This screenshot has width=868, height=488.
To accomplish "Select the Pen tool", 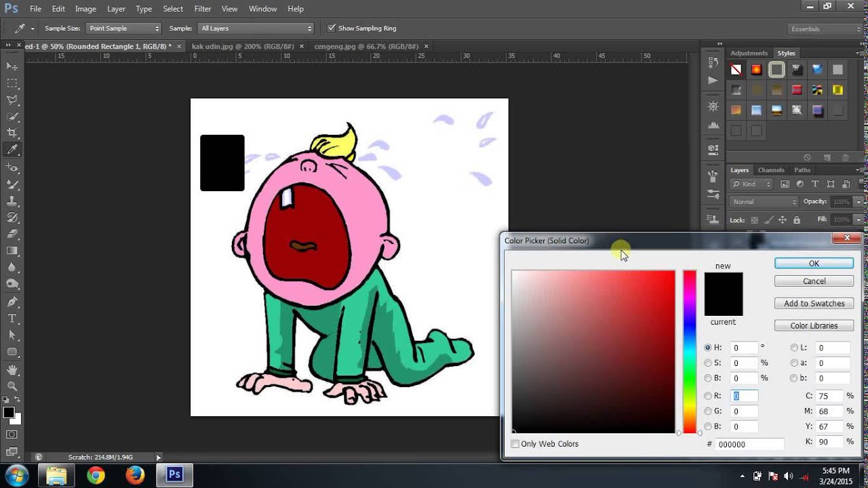I will [x=12, y=302].
